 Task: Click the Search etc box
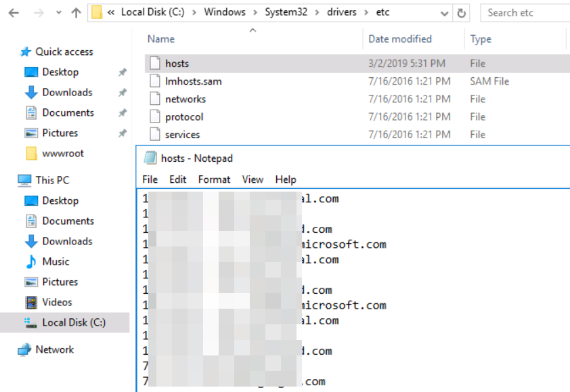pos(525,13)
